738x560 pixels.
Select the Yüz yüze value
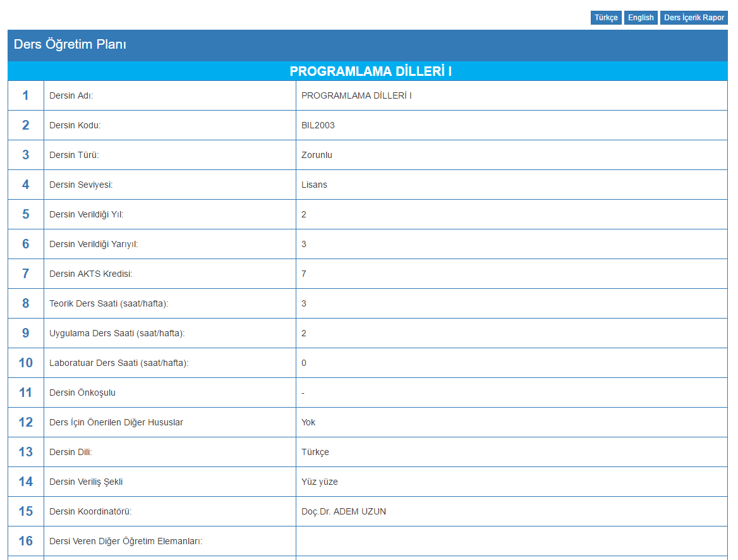pyautogui.click(x=320, y=482)
